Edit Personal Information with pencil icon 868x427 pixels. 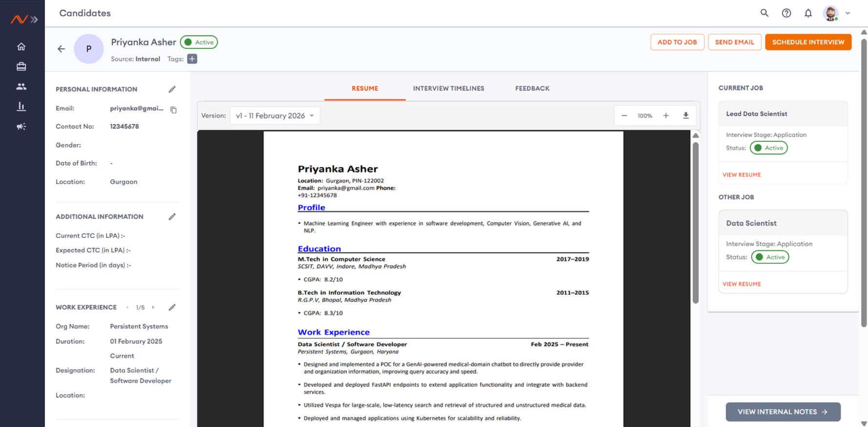click(x=172, y=89)
